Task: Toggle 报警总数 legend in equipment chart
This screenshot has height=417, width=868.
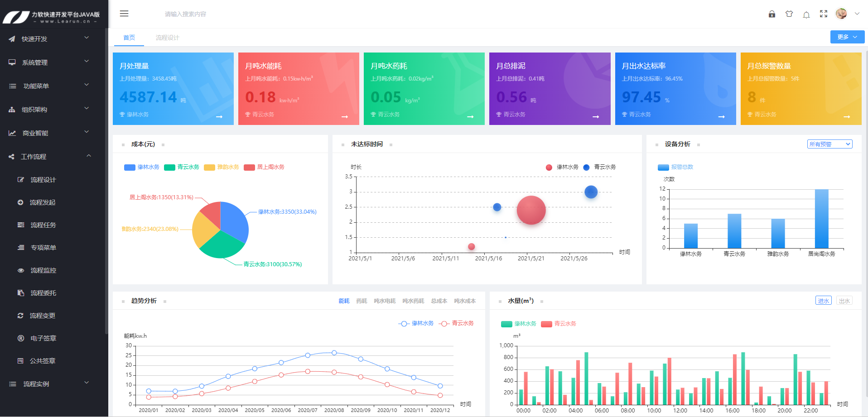Action: 675,167
